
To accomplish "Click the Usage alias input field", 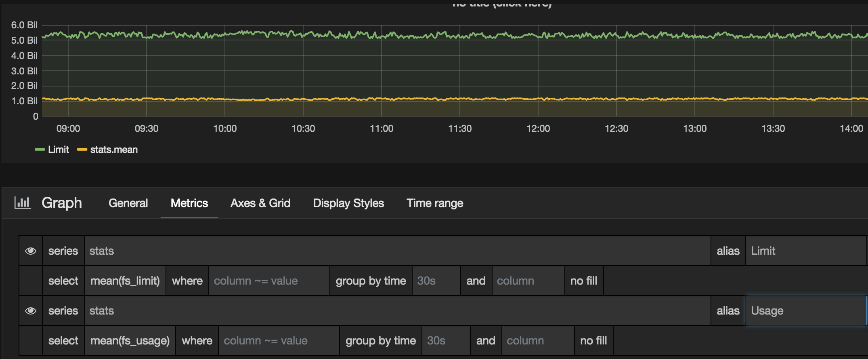I will (806, 311).
